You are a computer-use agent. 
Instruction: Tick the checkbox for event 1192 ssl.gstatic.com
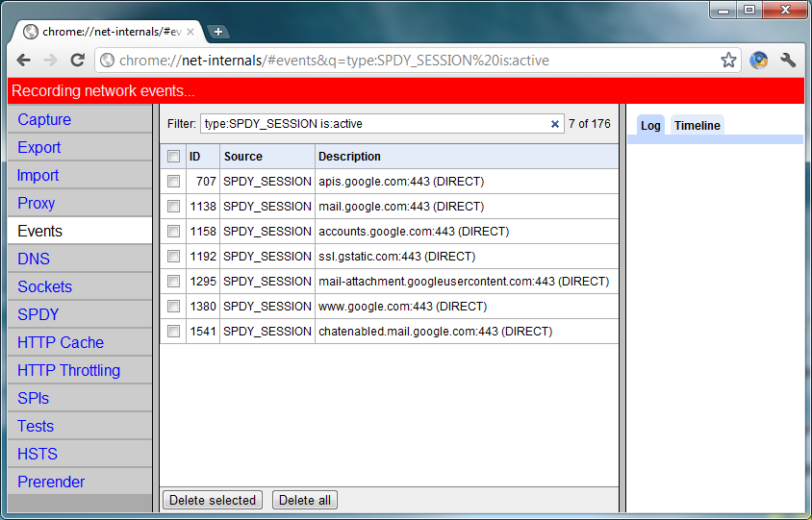click(173, 256)
